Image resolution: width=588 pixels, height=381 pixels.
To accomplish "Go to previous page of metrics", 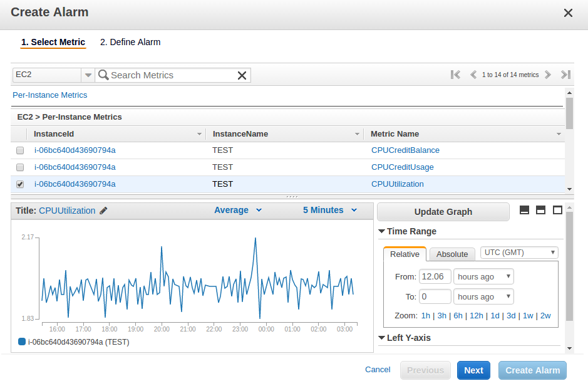I will click(473, 75).
